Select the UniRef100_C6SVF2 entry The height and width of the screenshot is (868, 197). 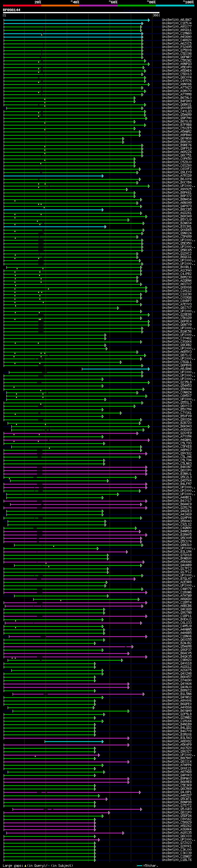pyautogui.click(x=177, y=169)
